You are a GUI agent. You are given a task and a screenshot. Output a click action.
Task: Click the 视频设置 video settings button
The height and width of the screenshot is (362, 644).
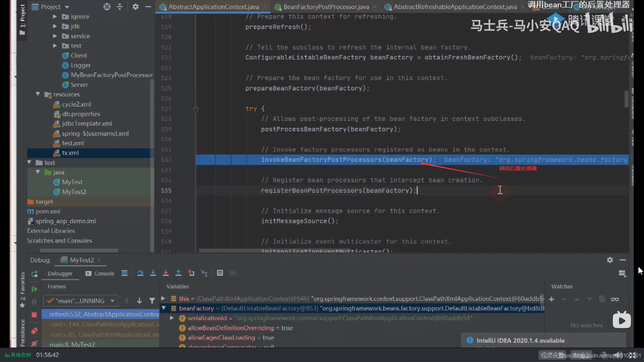(x=553, y=355)
